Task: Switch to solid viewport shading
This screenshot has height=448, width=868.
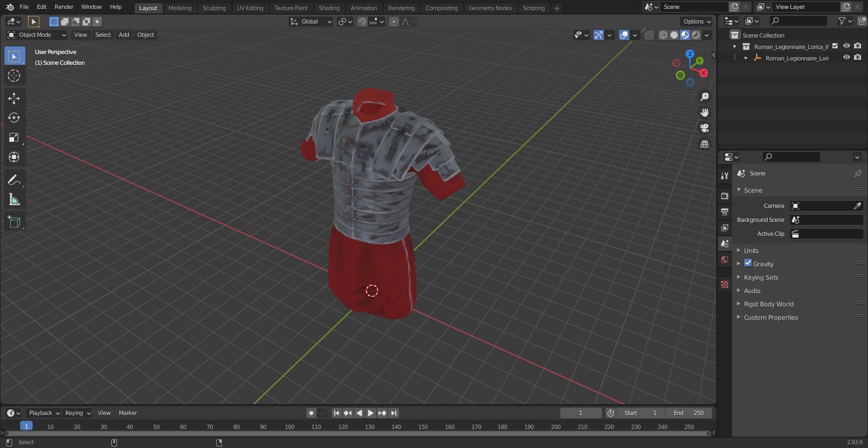Action: coord(674,35)
